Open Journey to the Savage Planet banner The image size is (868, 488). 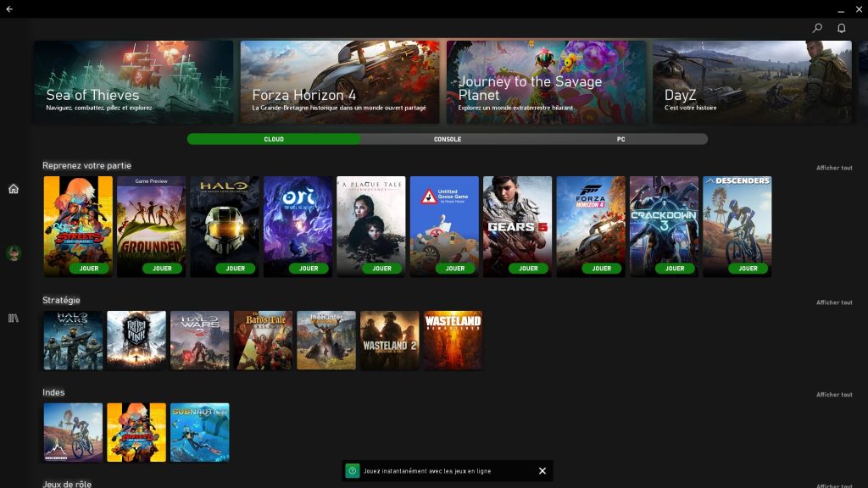[x=547, y=82]
